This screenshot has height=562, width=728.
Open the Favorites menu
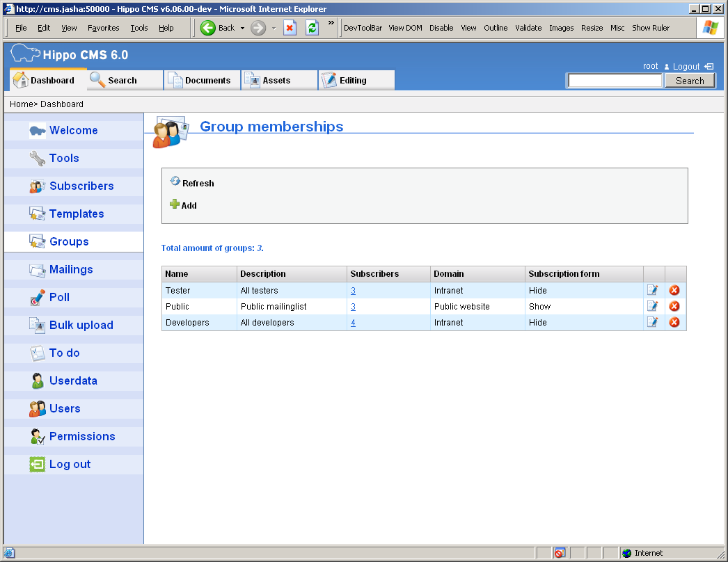pos(103,28)
